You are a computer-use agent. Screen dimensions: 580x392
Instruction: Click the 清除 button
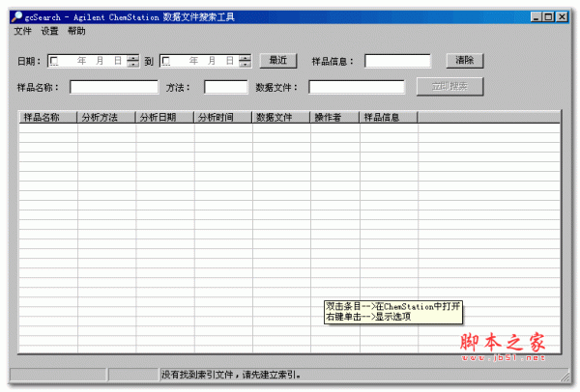pos(464,60)
